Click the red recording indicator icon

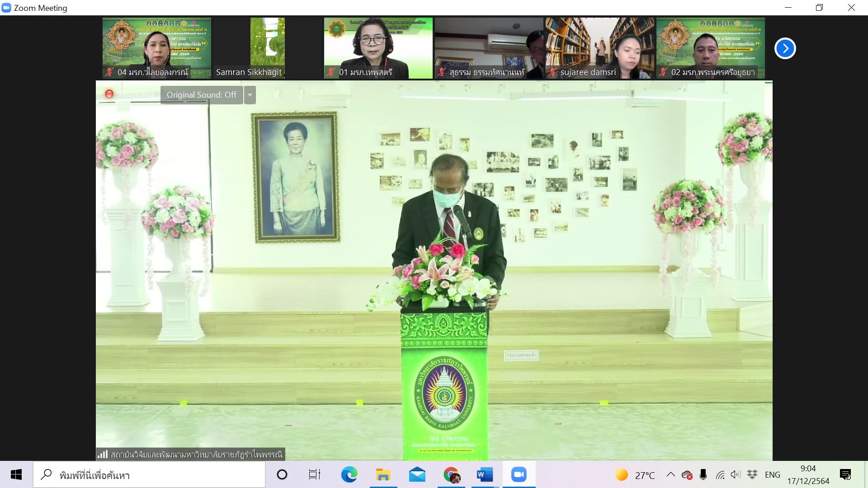(109, 94)
